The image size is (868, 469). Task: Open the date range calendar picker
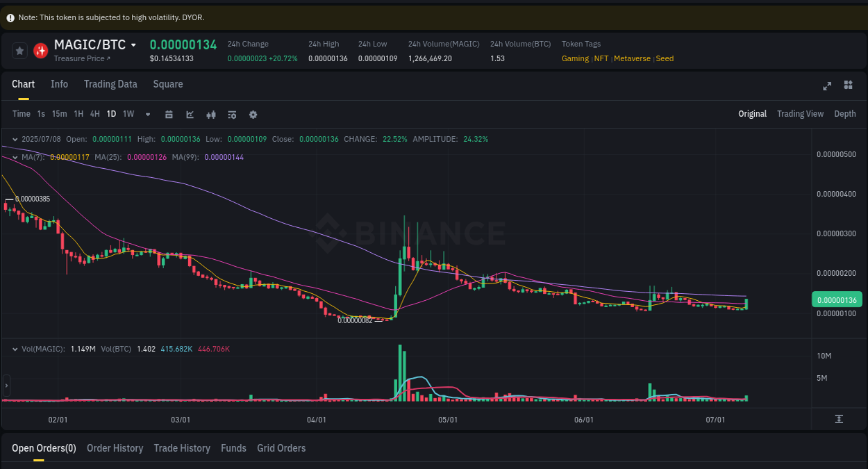click(169, 114)
